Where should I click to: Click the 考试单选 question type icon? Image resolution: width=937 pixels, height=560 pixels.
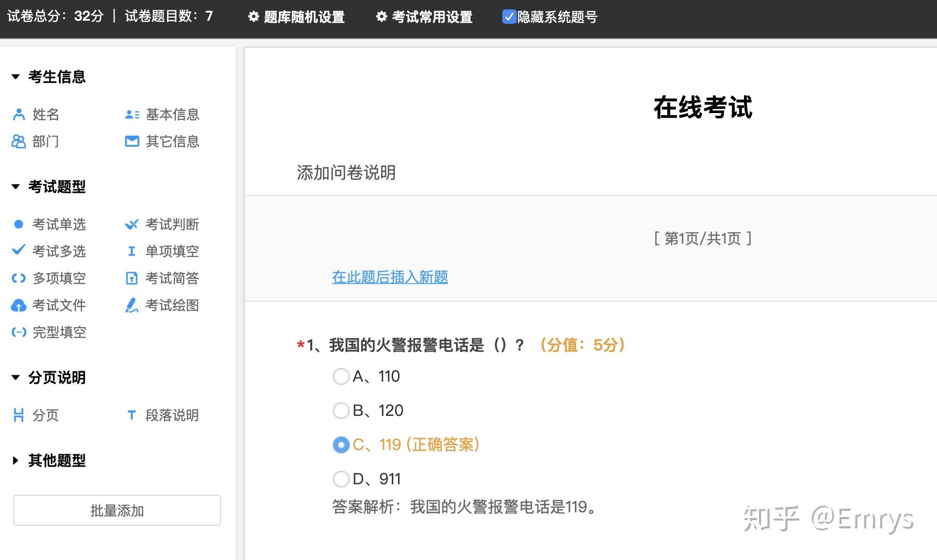[19, 225]
